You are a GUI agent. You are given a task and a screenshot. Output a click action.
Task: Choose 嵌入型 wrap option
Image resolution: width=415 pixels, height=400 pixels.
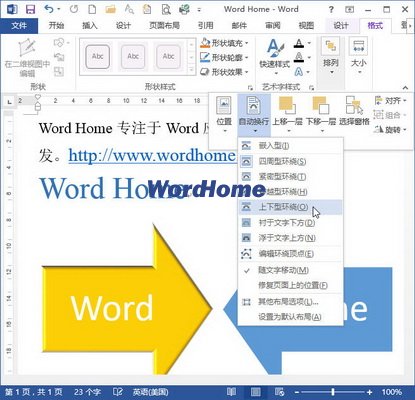(290, 146)
